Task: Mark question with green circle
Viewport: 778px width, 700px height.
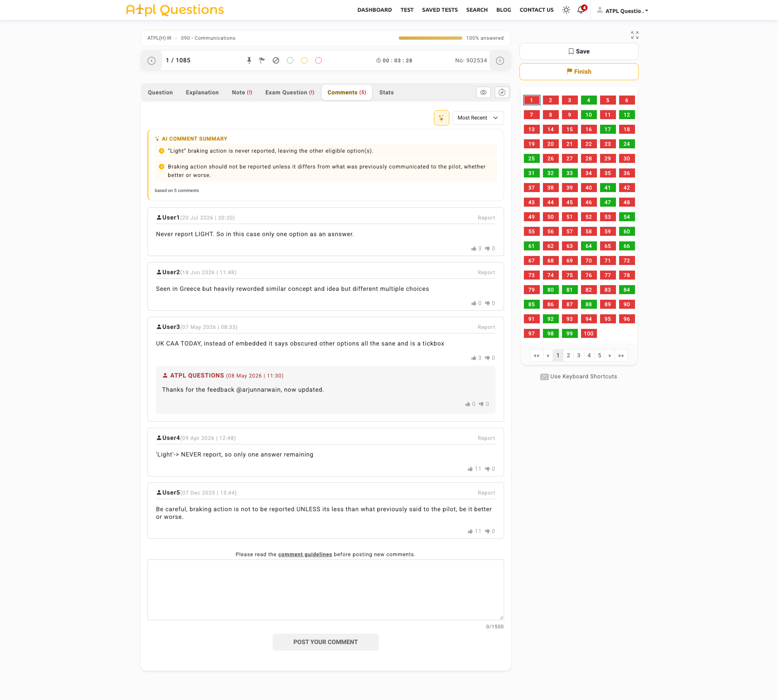Action: 290,60
